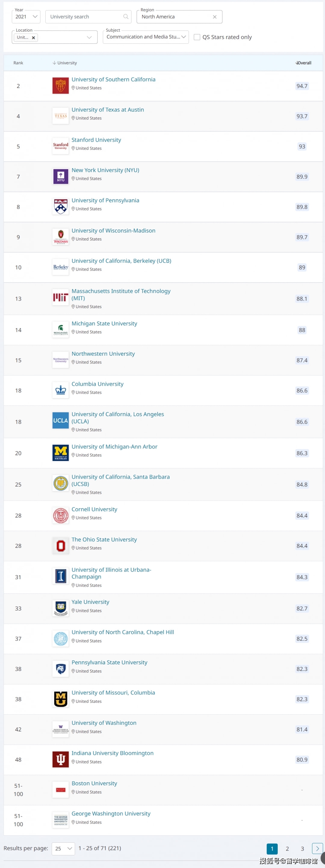The width and height of the screenshot is (325, 868).
Task: Click the USC logo icon
Action: coord(61,86)
